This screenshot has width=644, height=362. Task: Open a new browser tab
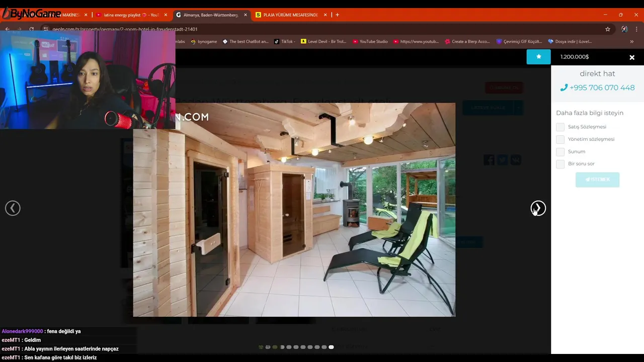337,15
